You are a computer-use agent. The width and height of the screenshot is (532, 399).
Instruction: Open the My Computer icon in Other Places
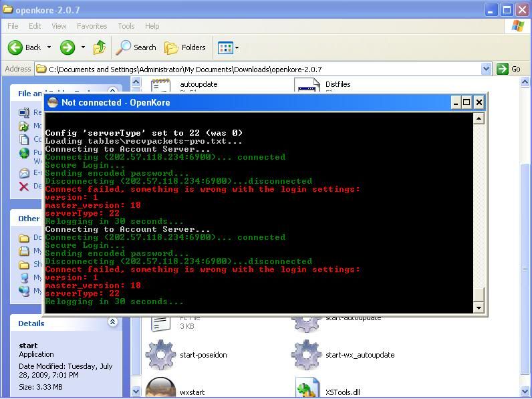[24, 278]
